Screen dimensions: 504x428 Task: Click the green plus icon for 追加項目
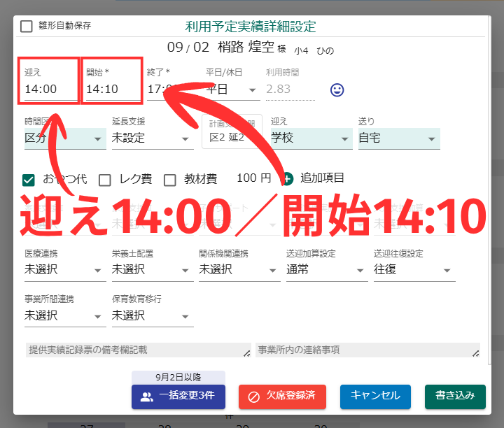[287, 179]
